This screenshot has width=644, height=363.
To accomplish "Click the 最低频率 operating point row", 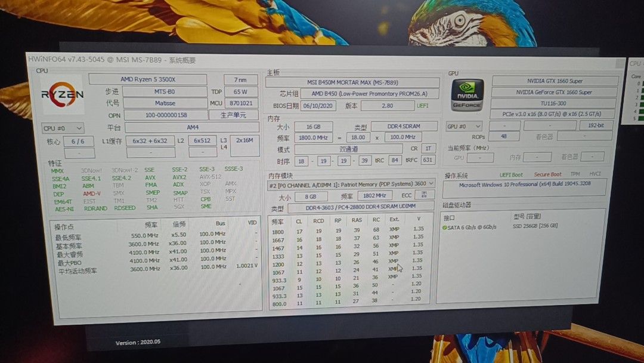I will point(156,236).
